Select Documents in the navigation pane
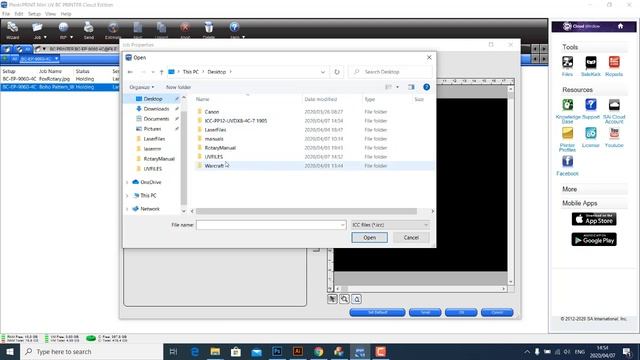640x360 pixels. (156, 119)
